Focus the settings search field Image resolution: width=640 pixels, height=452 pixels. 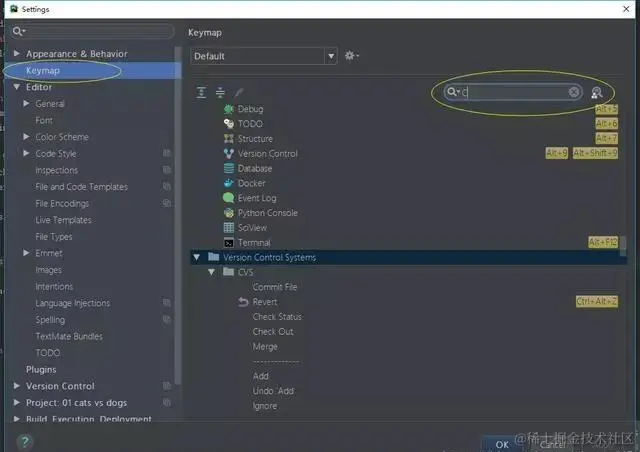click(x=93, y=31)
